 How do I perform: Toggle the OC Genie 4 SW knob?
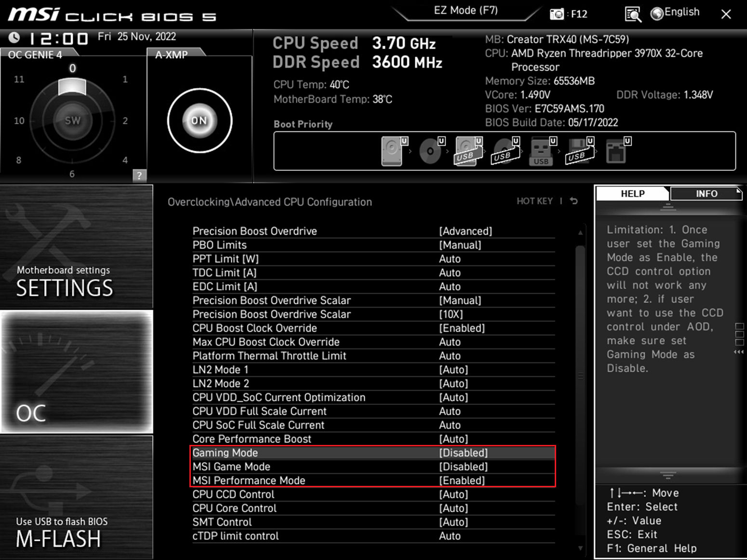coord(72,120)
